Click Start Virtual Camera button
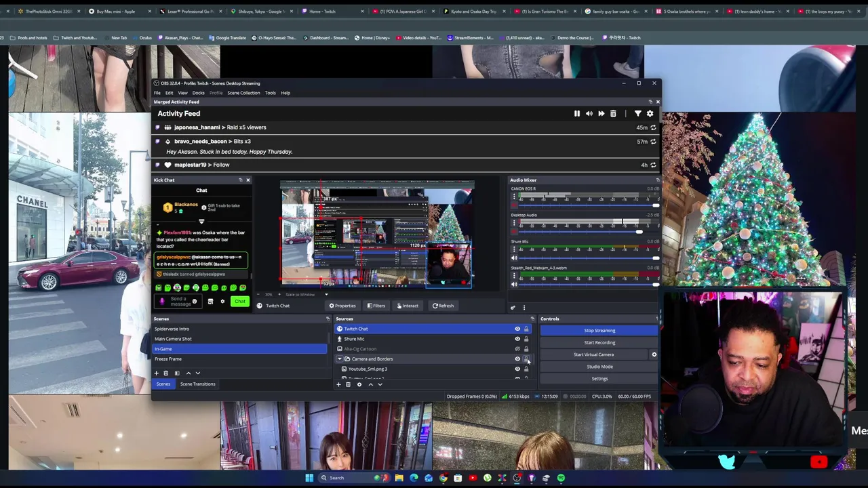Screen dimensions: 868x488 point(593,354)
